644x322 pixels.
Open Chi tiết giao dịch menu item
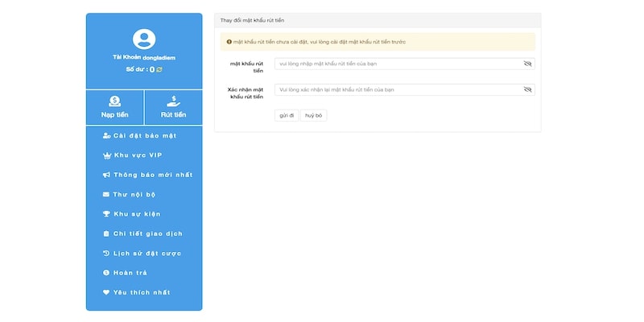point(147,233)
